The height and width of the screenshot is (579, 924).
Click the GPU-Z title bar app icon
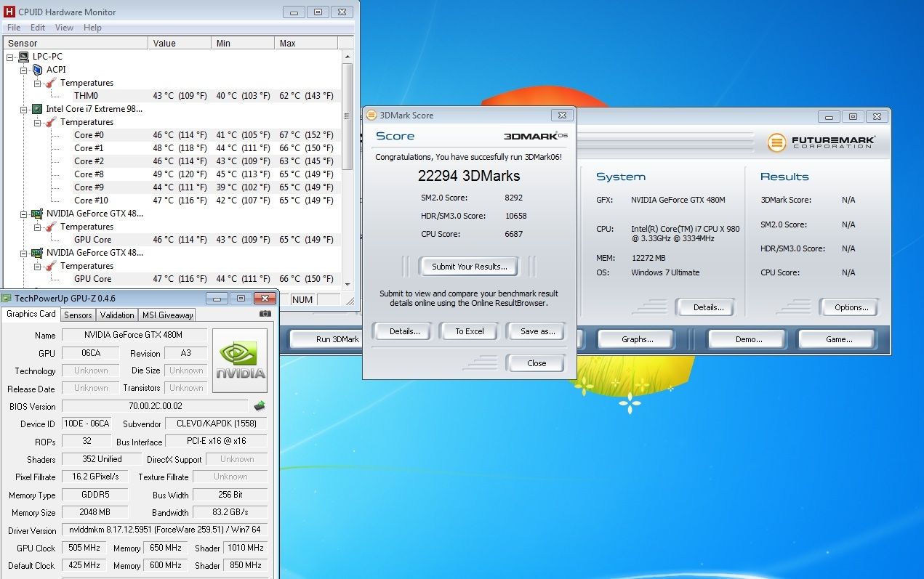tap(7, 298)
